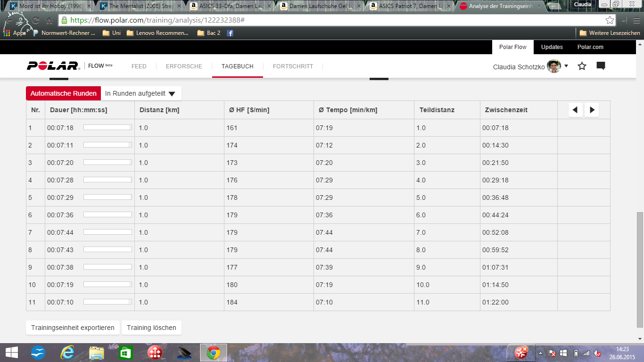The width and height of the screenshot is (644, 362).
Task: Open the notifications speech bubble icon
Action: (x=601, y=66)
